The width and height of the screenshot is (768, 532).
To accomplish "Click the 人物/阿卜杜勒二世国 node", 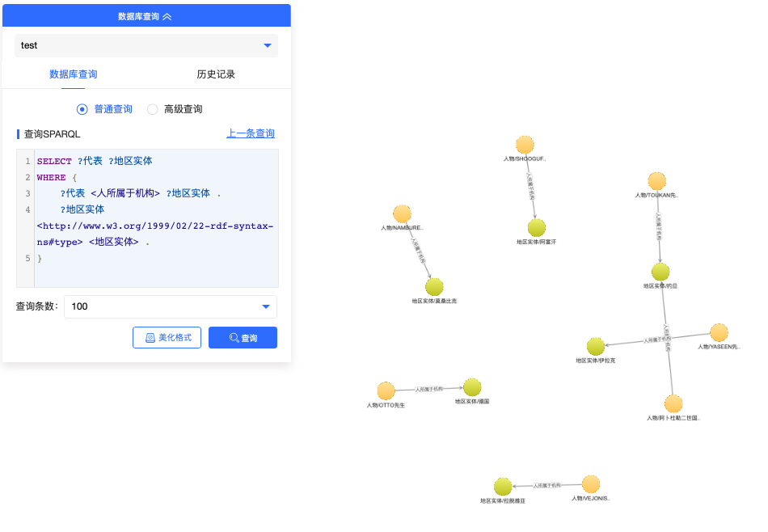I will [x=673, y=403].
